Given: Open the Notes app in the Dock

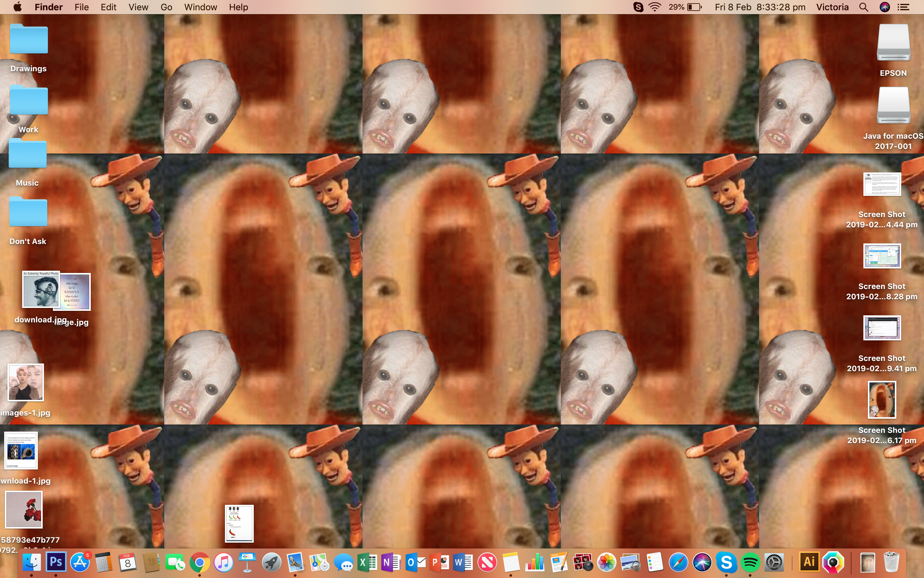Looking at the screenshot, I should 511,562.
